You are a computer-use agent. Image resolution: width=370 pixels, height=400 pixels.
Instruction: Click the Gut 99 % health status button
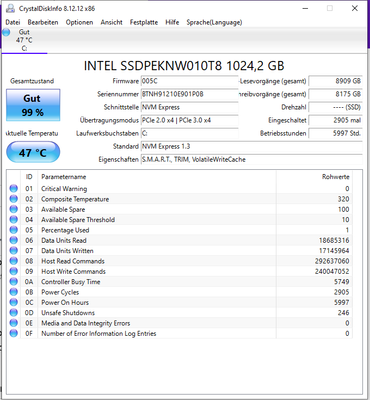click(x=33, y=105)
